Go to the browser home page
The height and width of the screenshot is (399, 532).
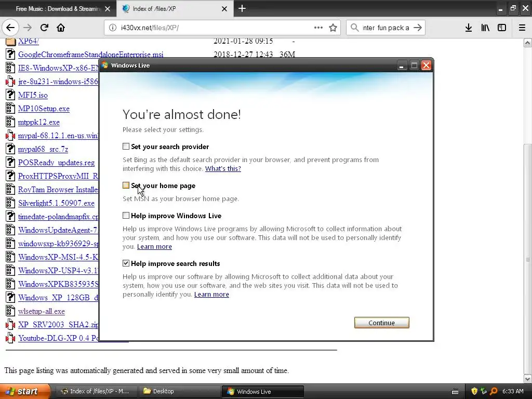coord(61,28)
